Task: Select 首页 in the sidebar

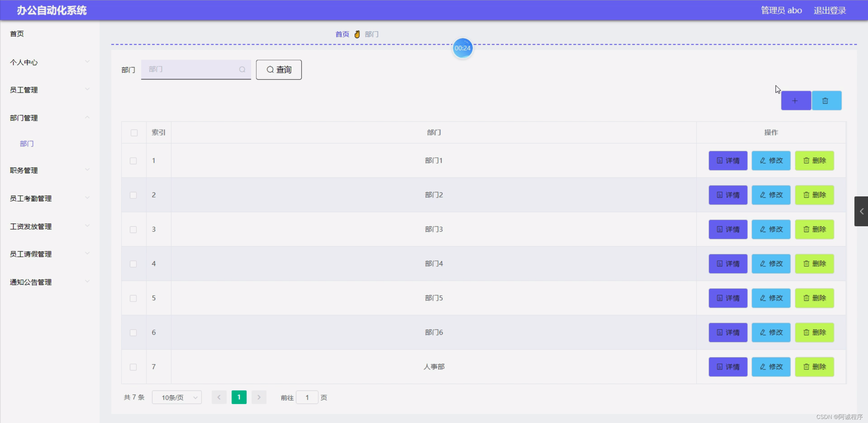Action: [x=17, y=34]
